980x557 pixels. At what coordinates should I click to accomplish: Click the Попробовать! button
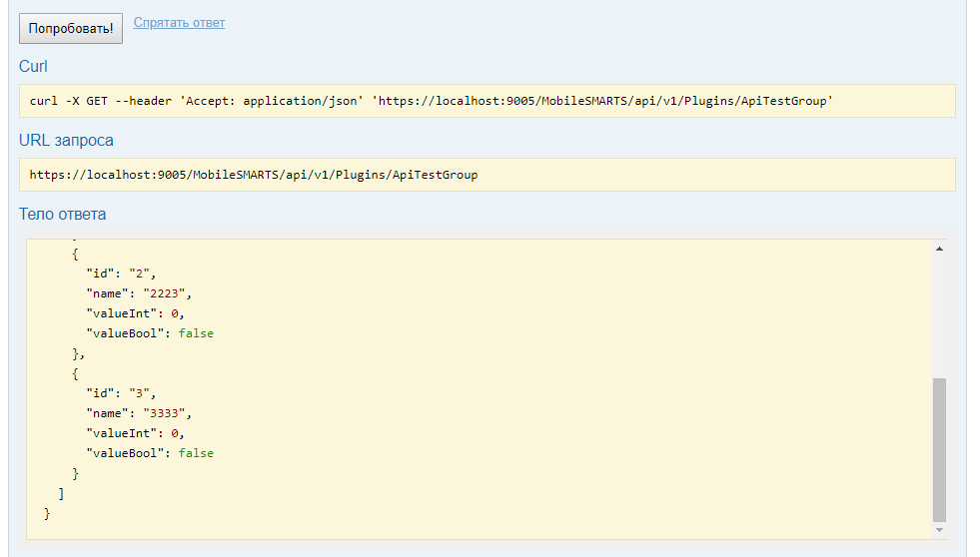pyautogui.click(x=71, y=29)
